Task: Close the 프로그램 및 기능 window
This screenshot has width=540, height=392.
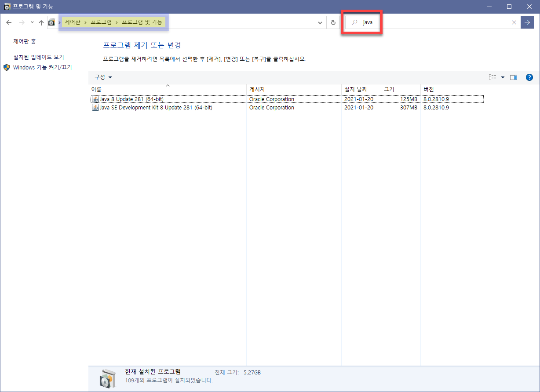Action: pyautogui.click(x=529, y=7)
